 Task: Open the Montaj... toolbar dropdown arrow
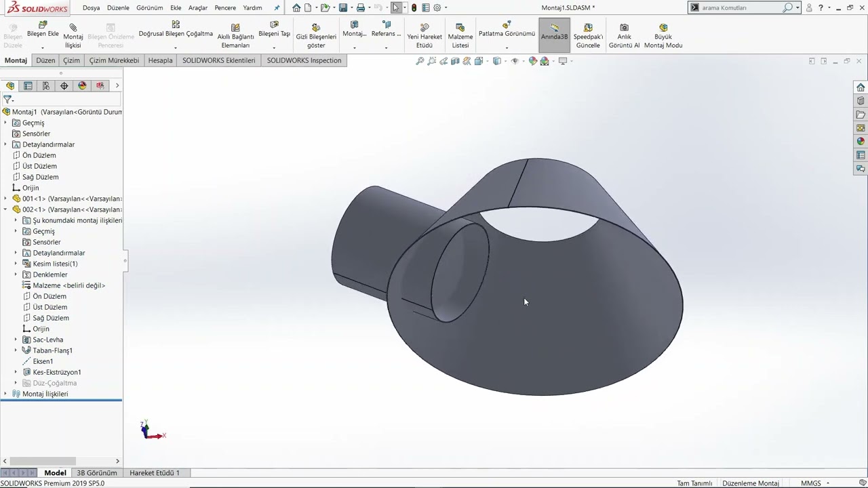pos(355,48)
